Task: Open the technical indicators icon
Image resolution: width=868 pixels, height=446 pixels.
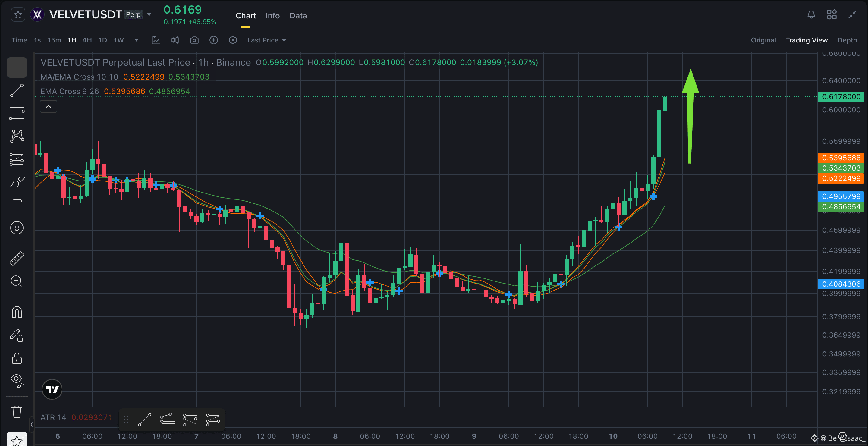Action: coord(156,40)
